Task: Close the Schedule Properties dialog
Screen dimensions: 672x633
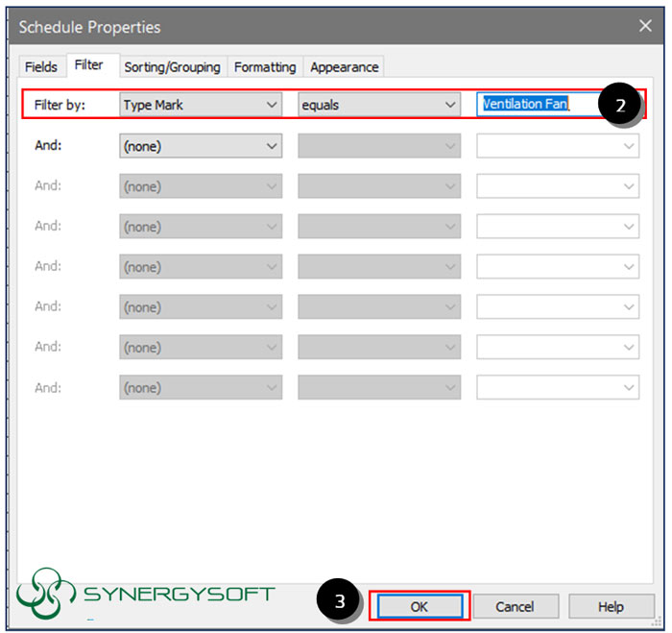Action: pos(645,26)
